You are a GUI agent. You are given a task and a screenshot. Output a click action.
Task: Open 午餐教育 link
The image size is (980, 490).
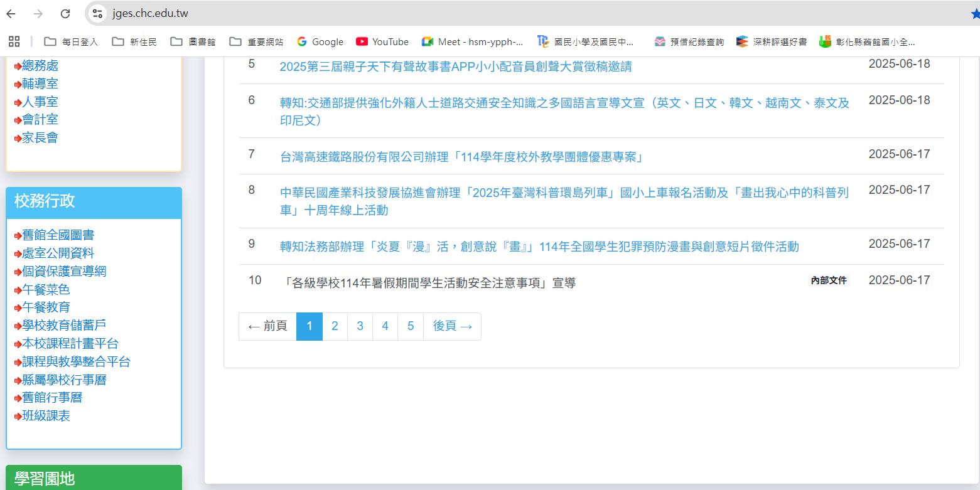[46, 307]
